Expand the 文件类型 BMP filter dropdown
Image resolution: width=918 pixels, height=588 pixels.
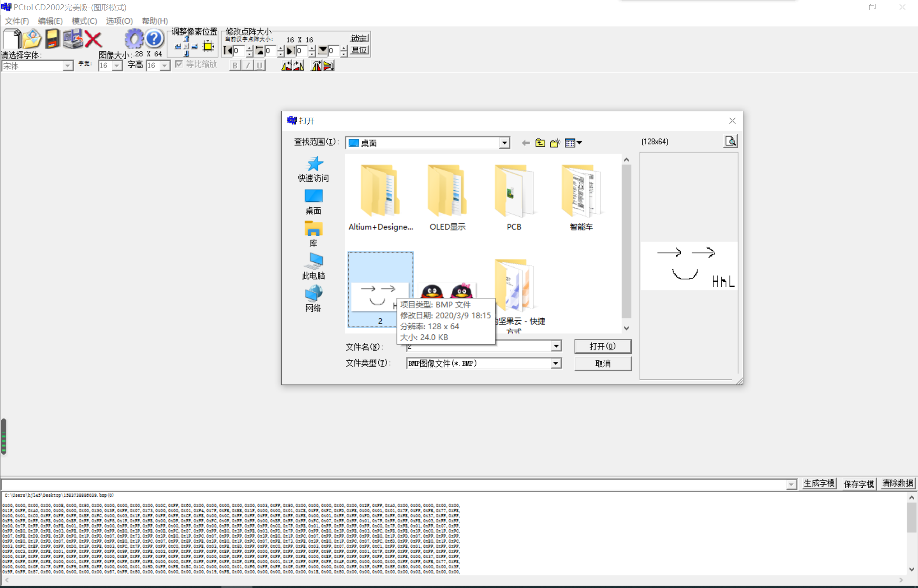click(x=555, y=364)
